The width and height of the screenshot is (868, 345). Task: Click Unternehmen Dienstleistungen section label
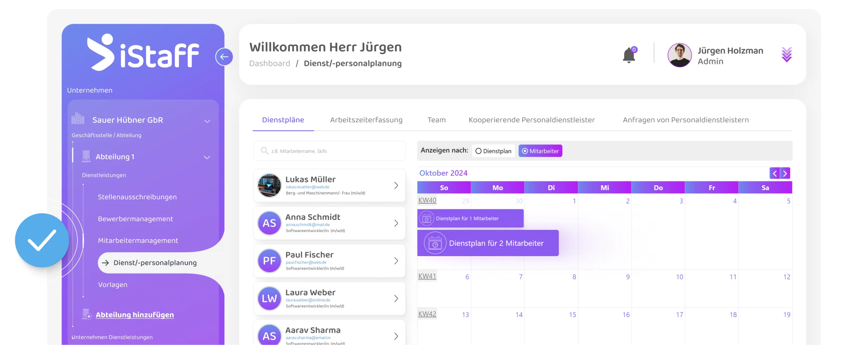(112, 337)
